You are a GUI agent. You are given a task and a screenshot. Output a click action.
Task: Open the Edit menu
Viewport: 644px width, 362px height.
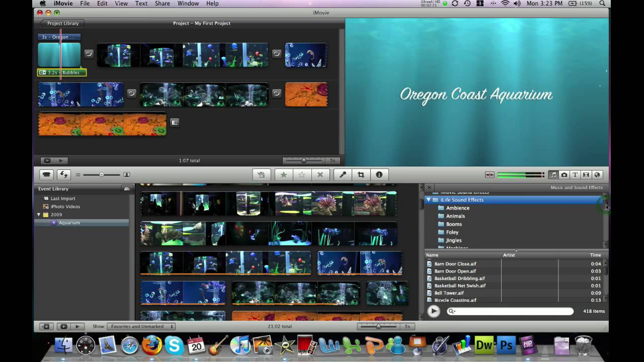click(x=102, y=4)
